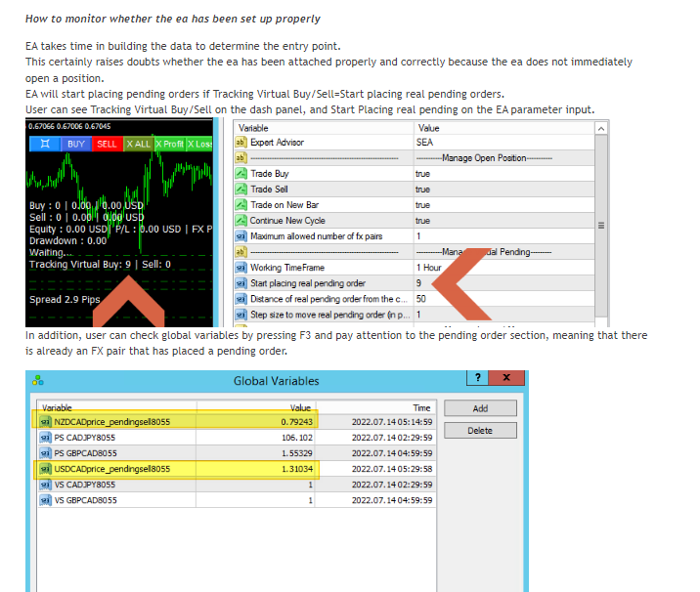Click the value 106.102

[297, 438]
